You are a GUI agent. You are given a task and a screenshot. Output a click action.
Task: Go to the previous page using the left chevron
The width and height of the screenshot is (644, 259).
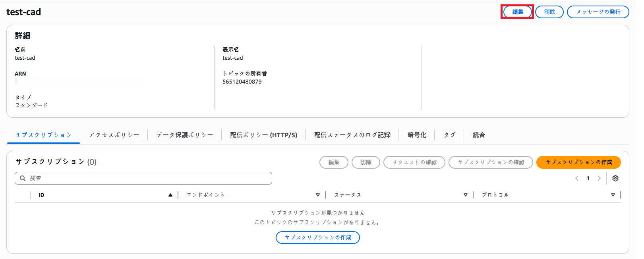(577, 178)
